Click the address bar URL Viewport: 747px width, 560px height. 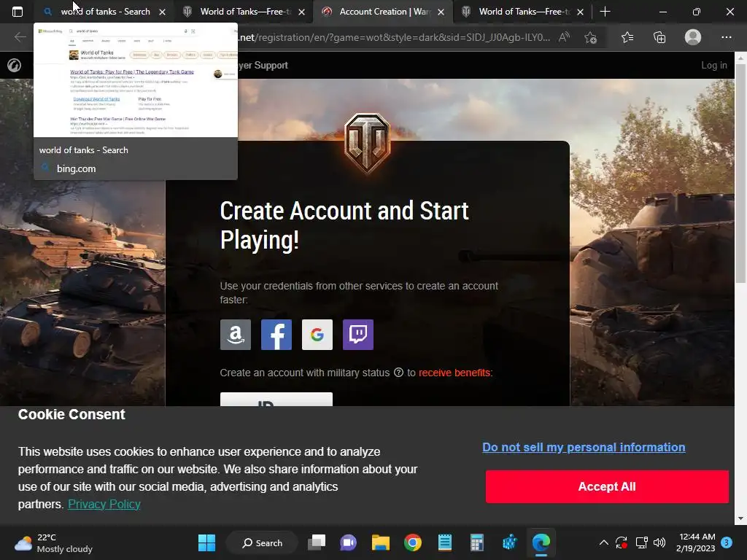click(x=394, y=37)
